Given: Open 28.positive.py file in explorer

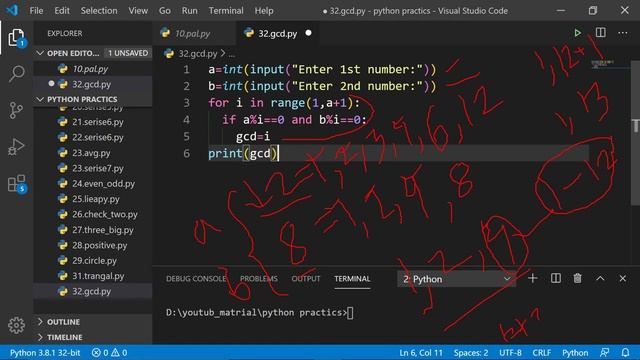Looking at the screenshot, I should pyautogui.click(x=93, y=245).
